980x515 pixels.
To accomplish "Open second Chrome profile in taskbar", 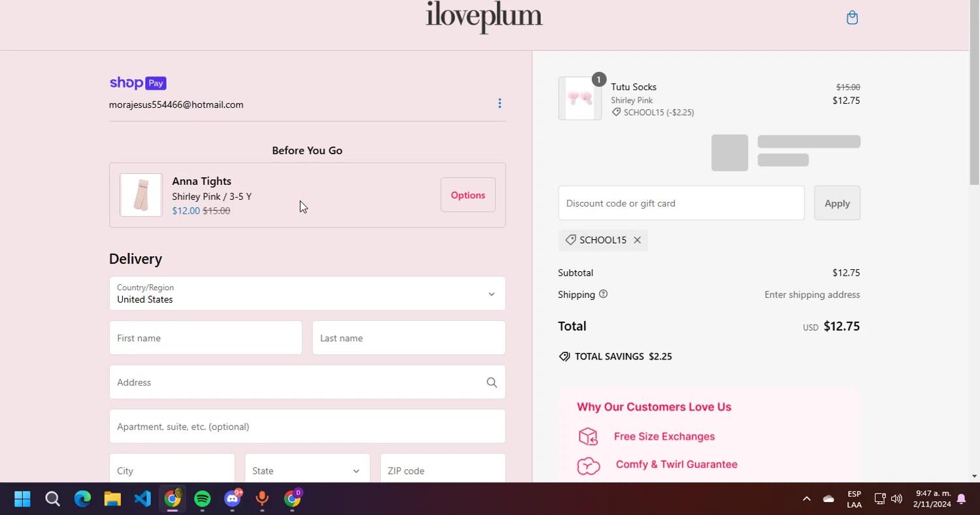I will pos(293,499).
